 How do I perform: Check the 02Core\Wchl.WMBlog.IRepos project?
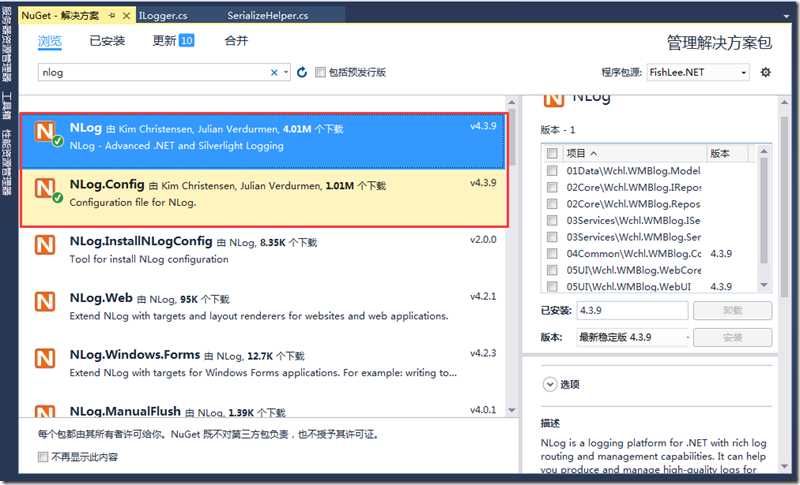tap(552, 187)
